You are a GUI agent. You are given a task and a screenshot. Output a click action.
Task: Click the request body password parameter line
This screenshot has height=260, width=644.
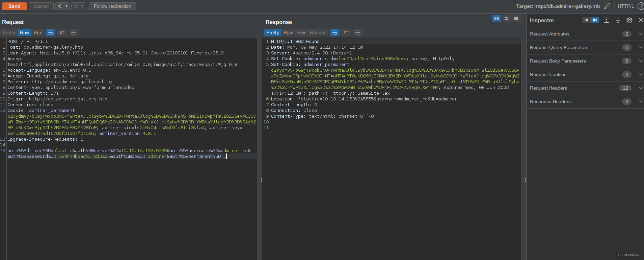click(117, 156)
